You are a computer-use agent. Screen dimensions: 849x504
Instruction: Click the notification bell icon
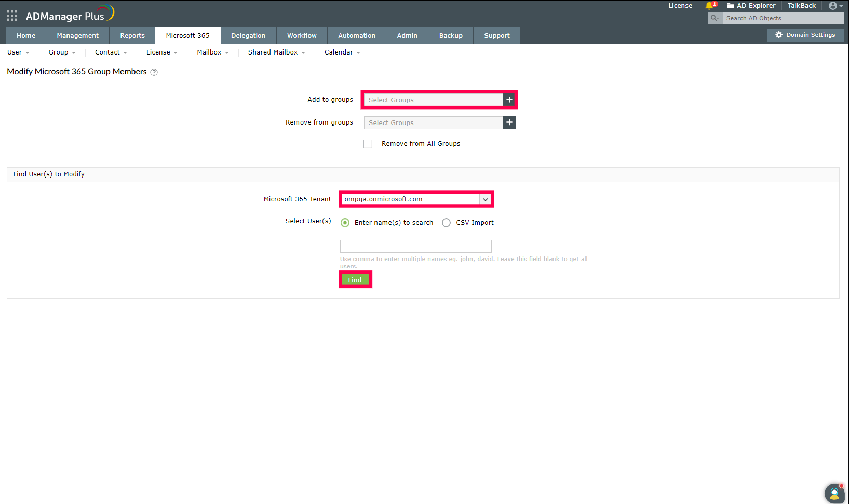coord(710,6)
